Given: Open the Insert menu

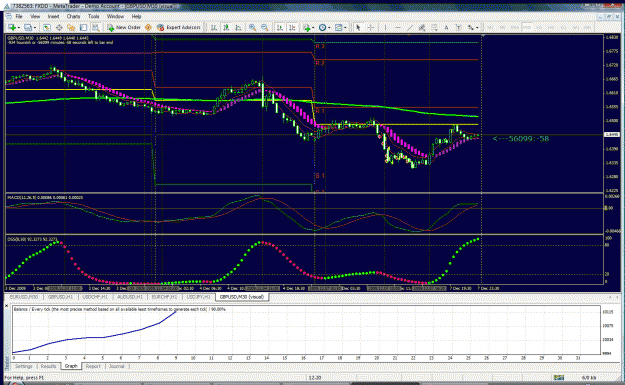Looking at the screenshot, I should tap(53, 16).
